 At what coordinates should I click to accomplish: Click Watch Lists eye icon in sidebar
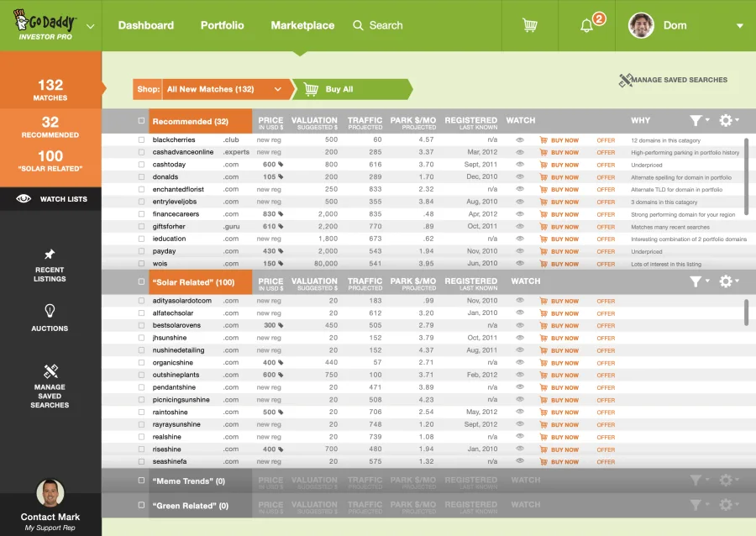[x=24, y=198]
